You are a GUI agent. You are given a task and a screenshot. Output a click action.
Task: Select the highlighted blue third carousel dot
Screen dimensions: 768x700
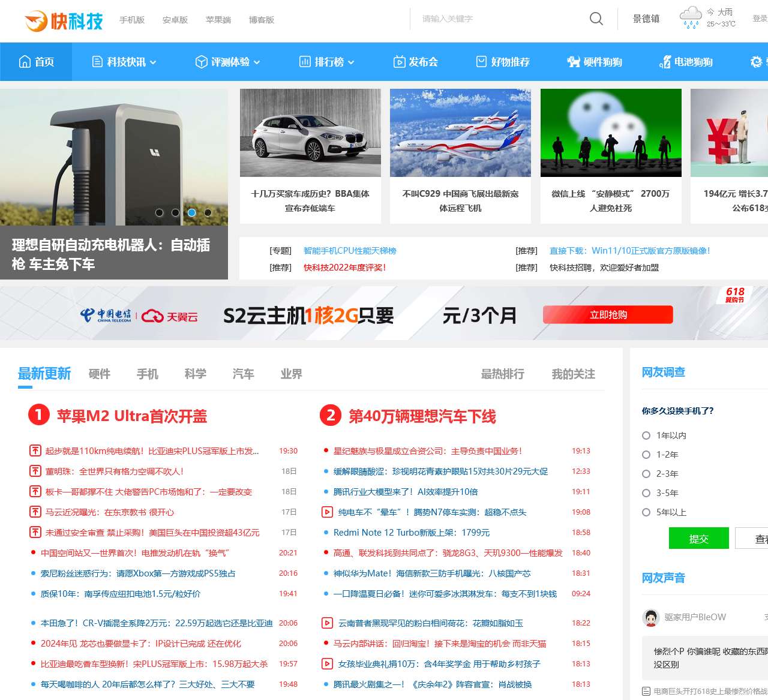[191, 212]
